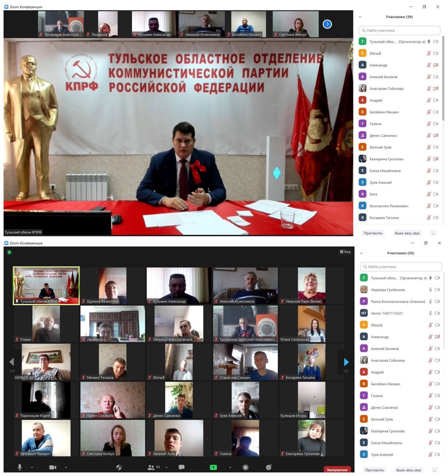Collapse panel chevron next to Участники (43)
Image resolution: width=448 pixels, height=476 pixels.
[x=361, y=253]
